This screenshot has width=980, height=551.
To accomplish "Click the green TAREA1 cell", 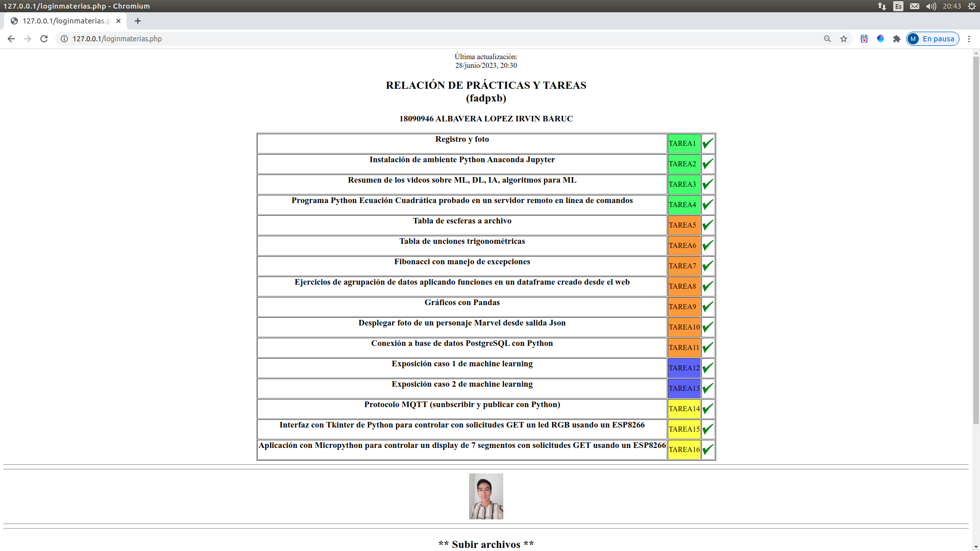I will [684, 143].
